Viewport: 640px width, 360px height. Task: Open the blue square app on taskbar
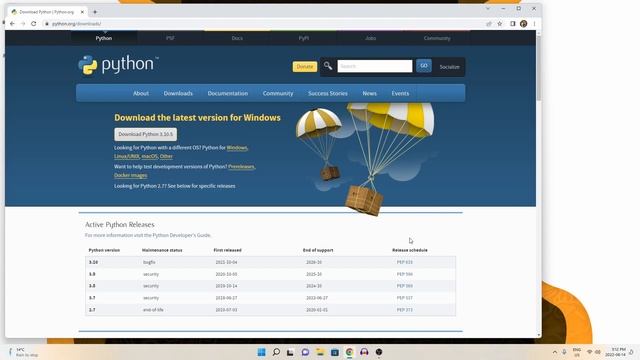click(x=335, y=352)
